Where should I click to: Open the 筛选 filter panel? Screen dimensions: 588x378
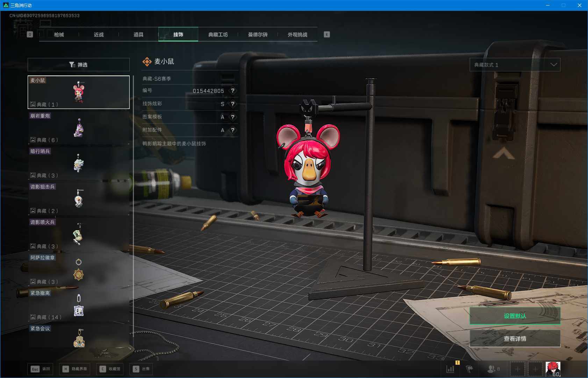(79, 65)
